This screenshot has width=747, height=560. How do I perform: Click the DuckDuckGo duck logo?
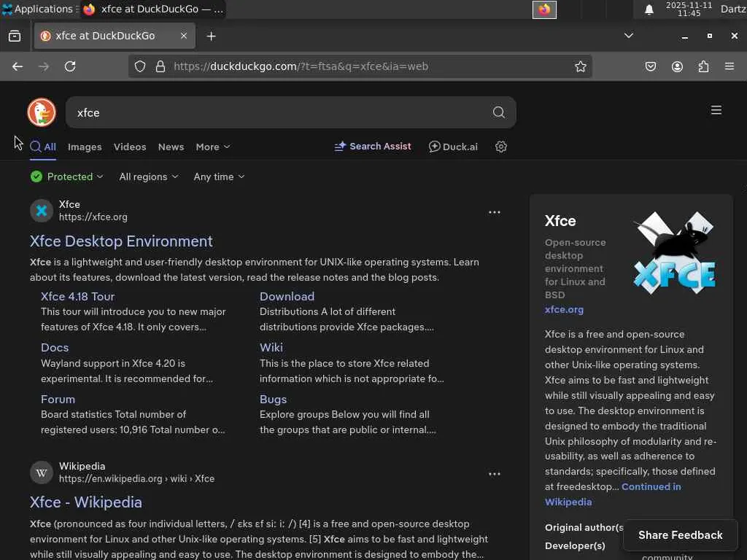point(42,112)
